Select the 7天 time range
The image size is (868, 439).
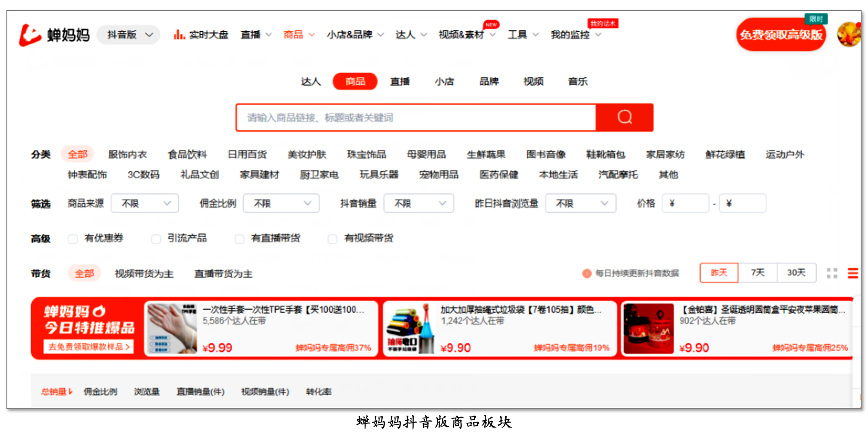(x=757, y=273)
